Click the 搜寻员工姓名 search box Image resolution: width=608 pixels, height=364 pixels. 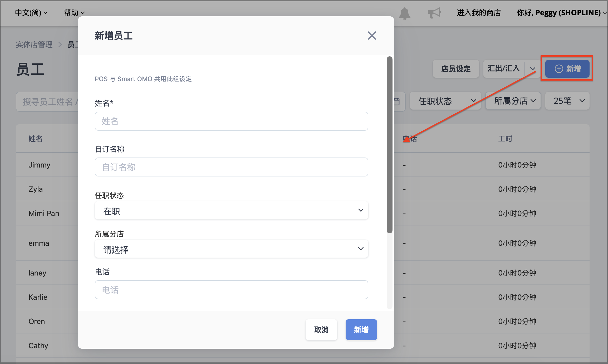pos(47,102)
